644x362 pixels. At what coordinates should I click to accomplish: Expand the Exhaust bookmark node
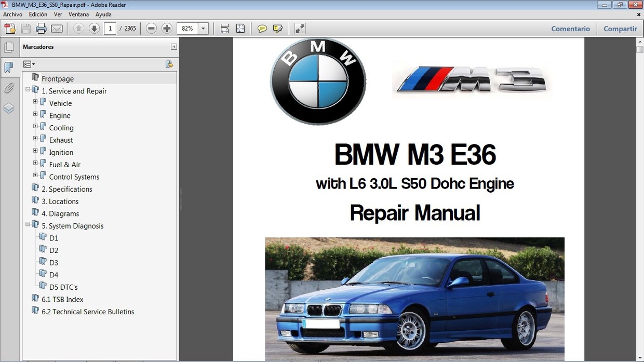(35, 138)
